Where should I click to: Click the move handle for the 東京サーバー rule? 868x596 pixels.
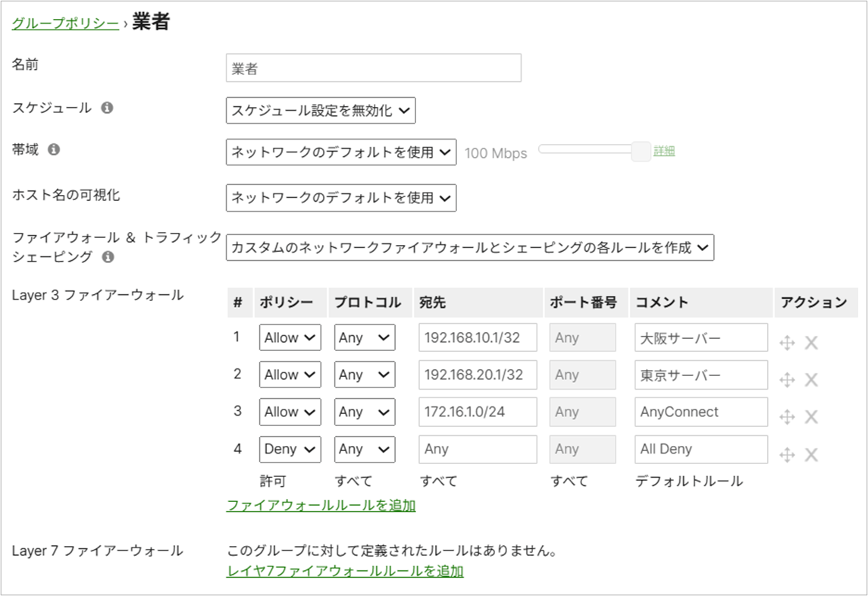click(x=787, y=380)
